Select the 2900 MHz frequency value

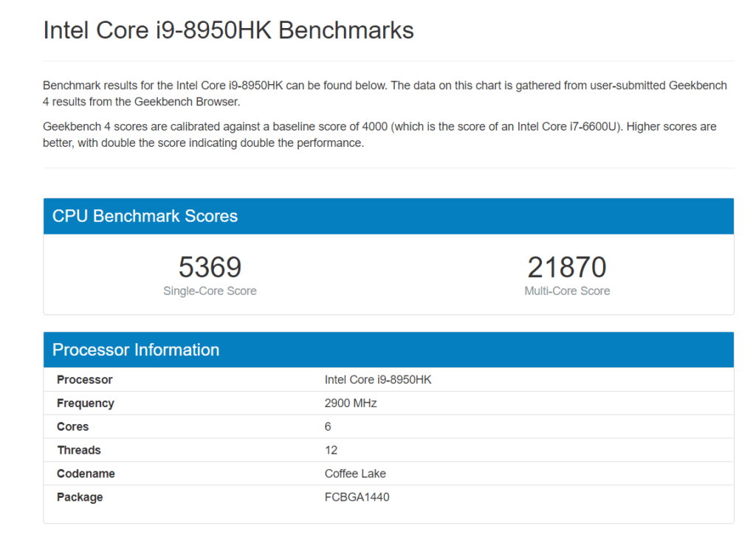coord(351,403)
